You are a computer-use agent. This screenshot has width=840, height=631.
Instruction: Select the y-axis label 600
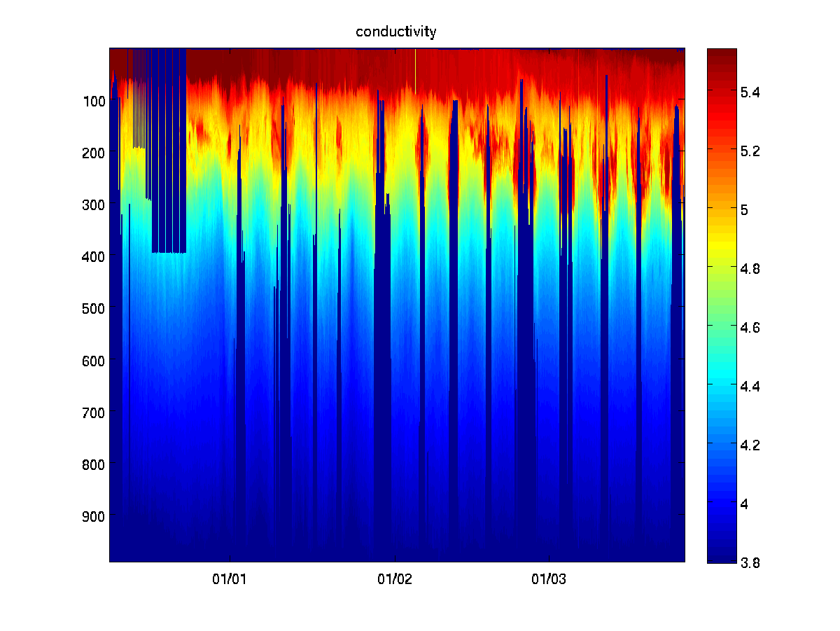coord(94,361)
